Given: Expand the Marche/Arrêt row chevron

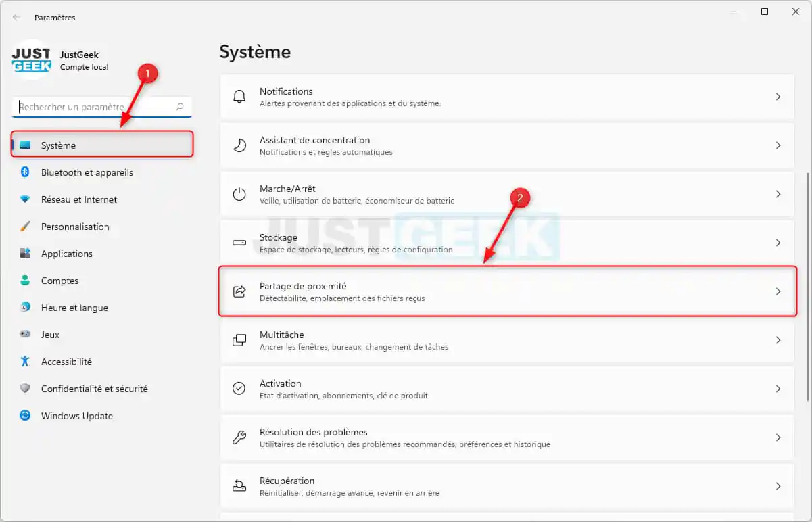Looking at the screenshot, I should point(778,194).
